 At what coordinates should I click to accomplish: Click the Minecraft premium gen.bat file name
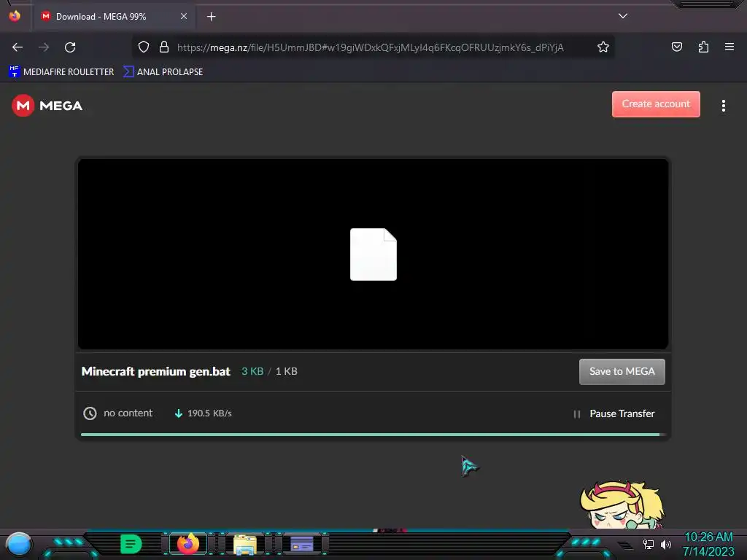click(x=156, y=371)
